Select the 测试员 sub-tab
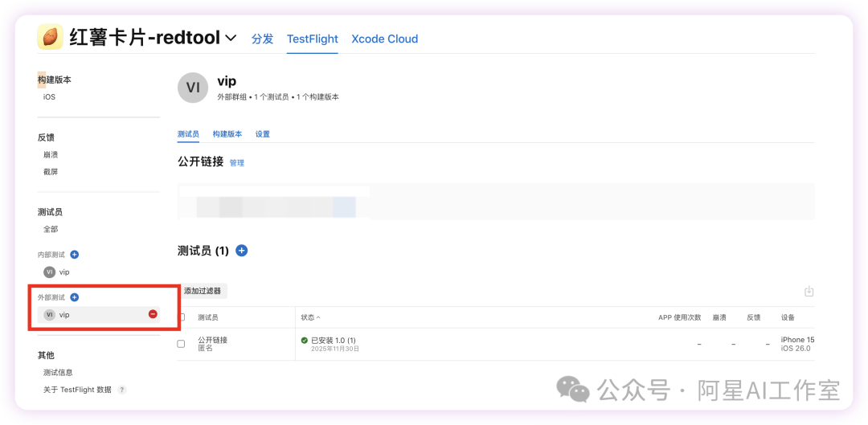This screenshot has height=425, width=868. click(188, 134)
